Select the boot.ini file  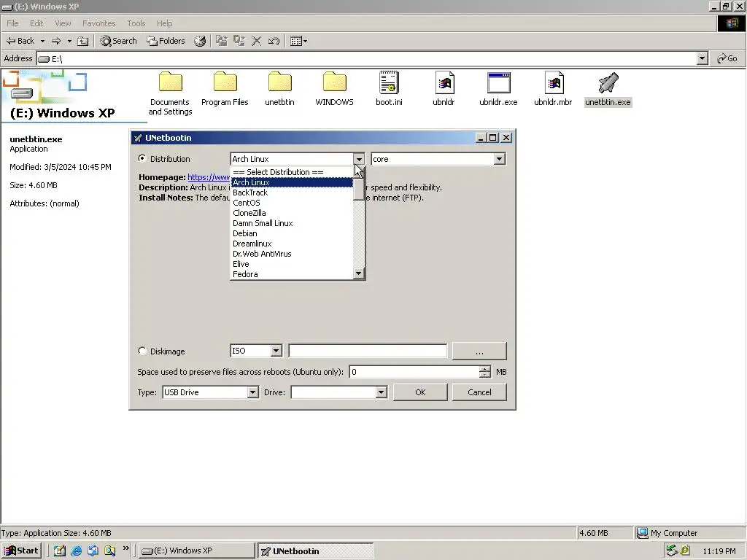[390, 89]
